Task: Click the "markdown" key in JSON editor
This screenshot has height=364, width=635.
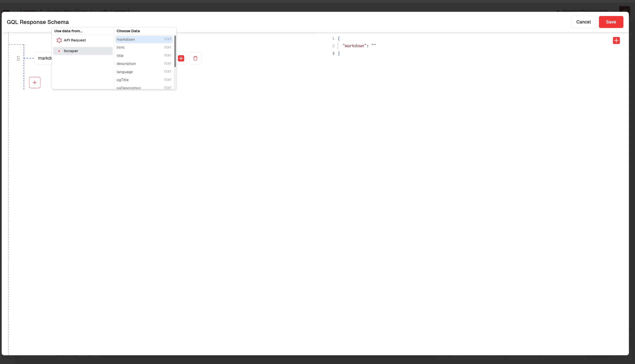Action: (354, 46)
